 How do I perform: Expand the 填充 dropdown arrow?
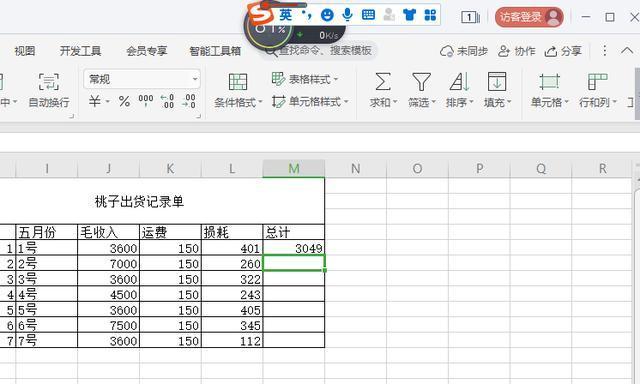tap(509, 102)
